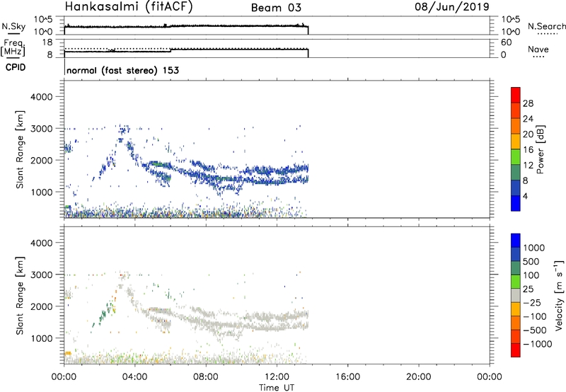Screen dimensions: 566x392
Task: Click the 'Beam 03' label
Action: point(276,8)
